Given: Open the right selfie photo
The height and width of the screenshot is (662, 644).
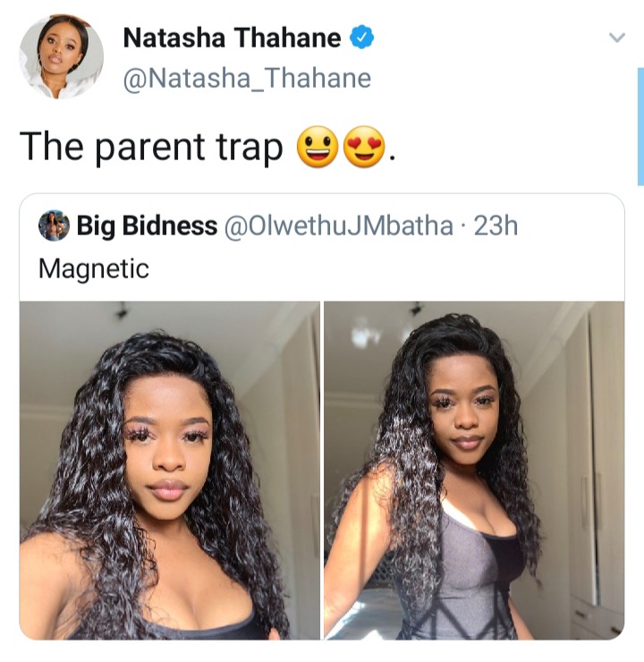Looking at the screenshot, I should pyautogui.click(x=474, y=471).
